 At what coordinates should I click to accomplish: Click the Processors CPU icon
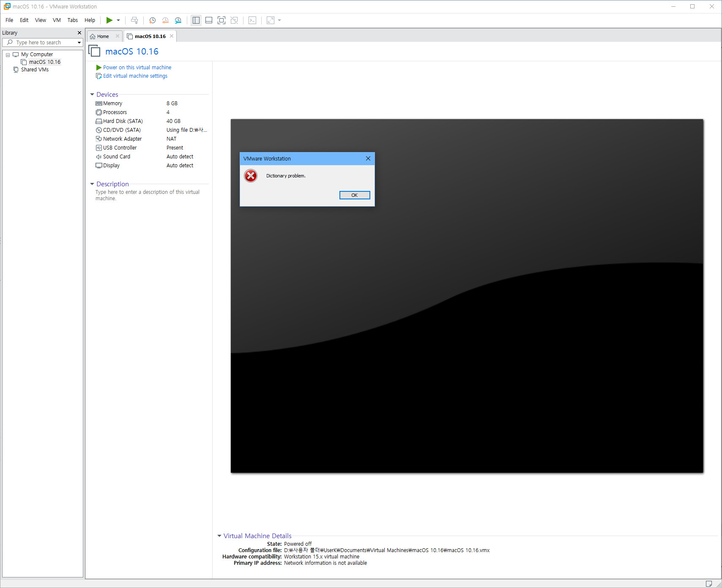(99, 112)
